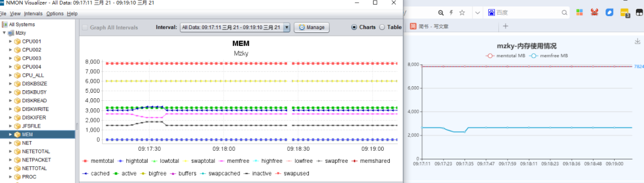Click the zoom-out magnifier icon
Viewport: 644px width, 183px height.
441,13
